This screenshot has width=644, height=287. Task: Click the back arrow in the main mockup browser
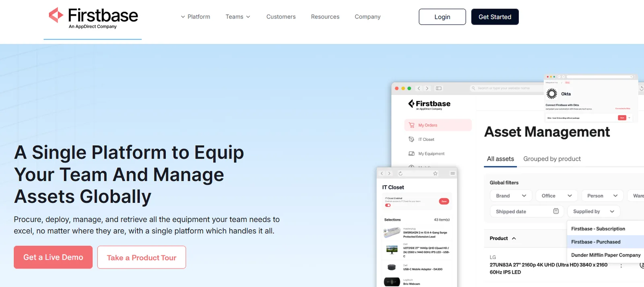click(x=419, y=88)
